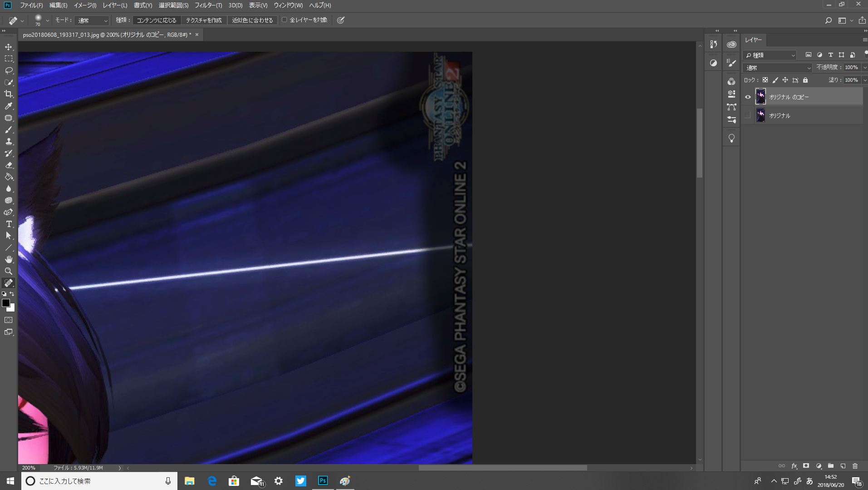Enable the 全レイヤーを対象 checkbox

coord(284,20)
